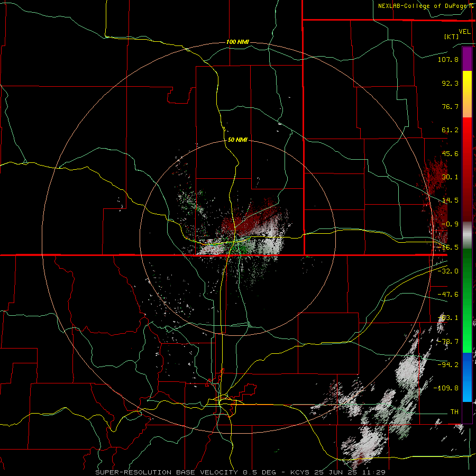
Task: Select the 45.6 scale value
Action: click(x=450, y=153)
